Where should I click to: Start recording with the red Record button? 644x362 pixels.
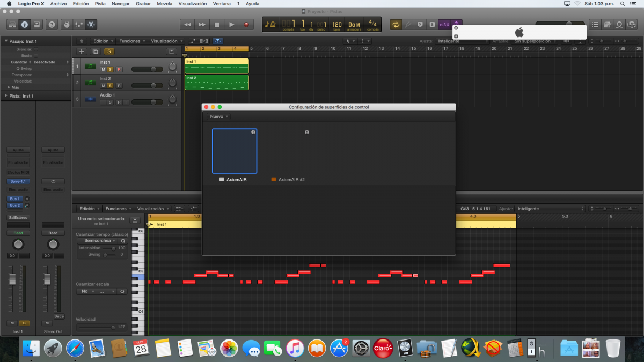point(246,24)
